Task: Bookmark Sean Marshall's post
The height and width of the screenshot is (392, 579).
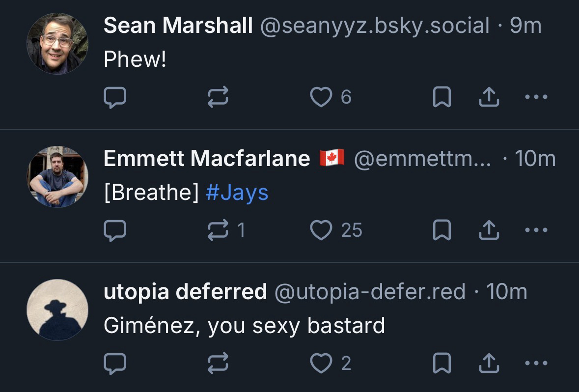Action: coord(441,97)
